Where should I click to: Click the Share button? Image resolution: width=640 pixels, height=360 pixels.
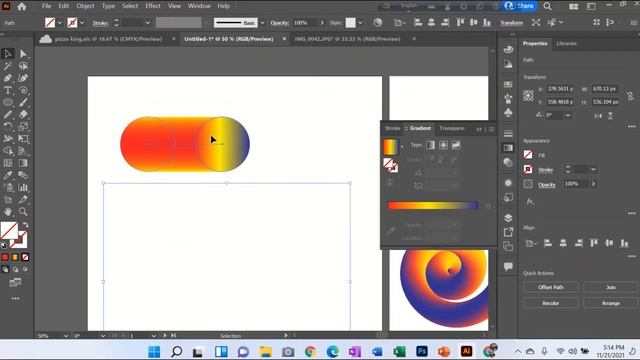tap(520, 6)
